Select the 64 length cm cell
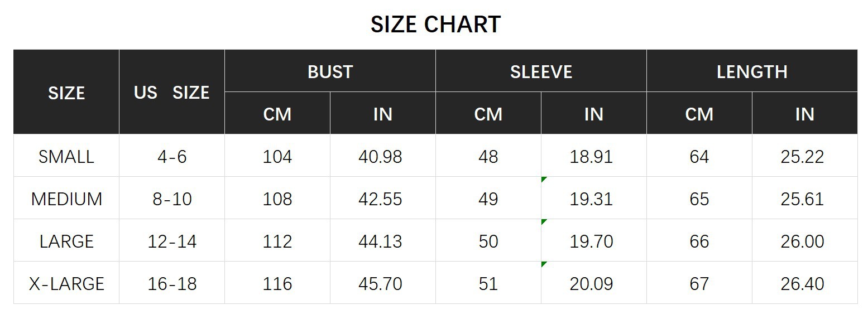The height and width of the screenshot is (314, 868). coord(699,156)
